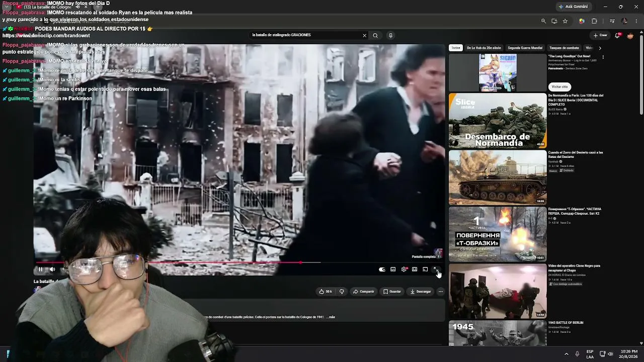Show more filter chips with the right arrow
This screenshot has height=362, width=644.
coord(600,48)
